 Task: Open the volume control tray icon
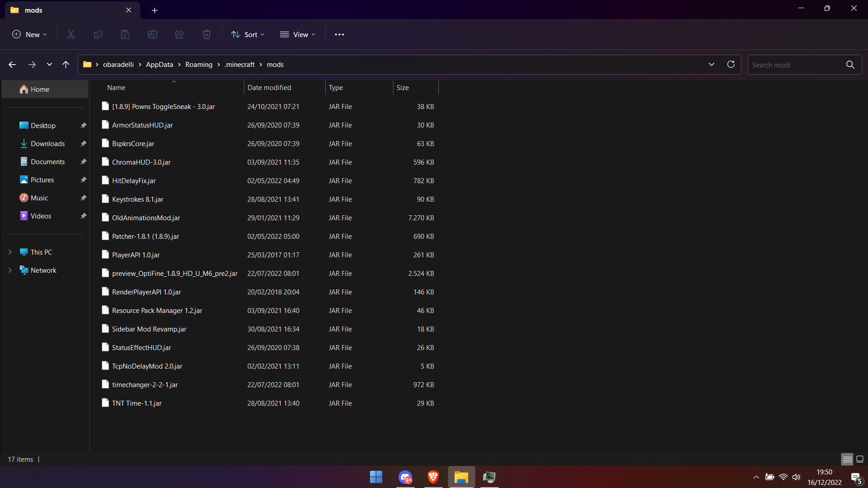797,477
